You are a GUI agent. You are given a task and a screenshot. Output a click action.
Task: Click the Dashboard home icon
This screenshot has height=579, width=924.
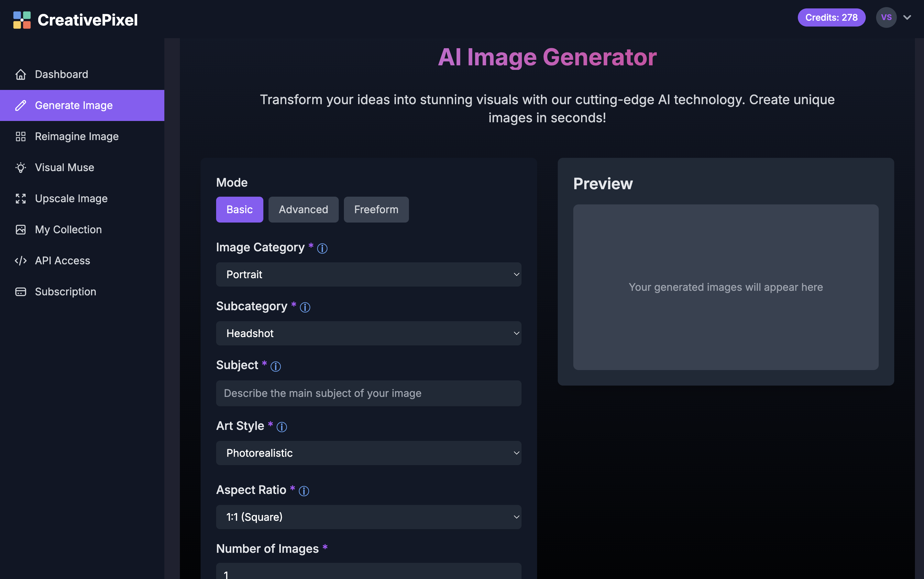coord(21,74)
